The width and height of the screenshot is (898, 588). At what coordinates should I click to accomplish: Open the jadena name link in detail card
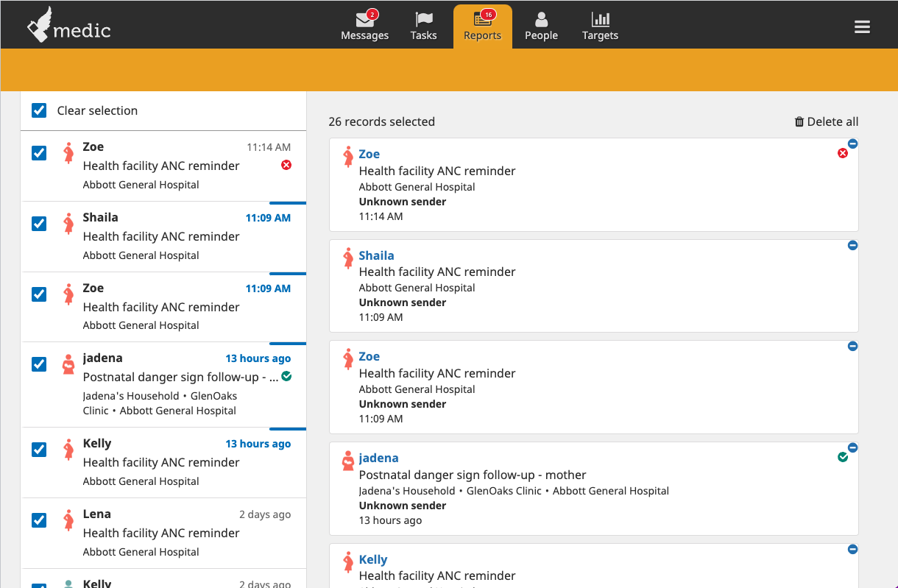(x=378, y=458)
